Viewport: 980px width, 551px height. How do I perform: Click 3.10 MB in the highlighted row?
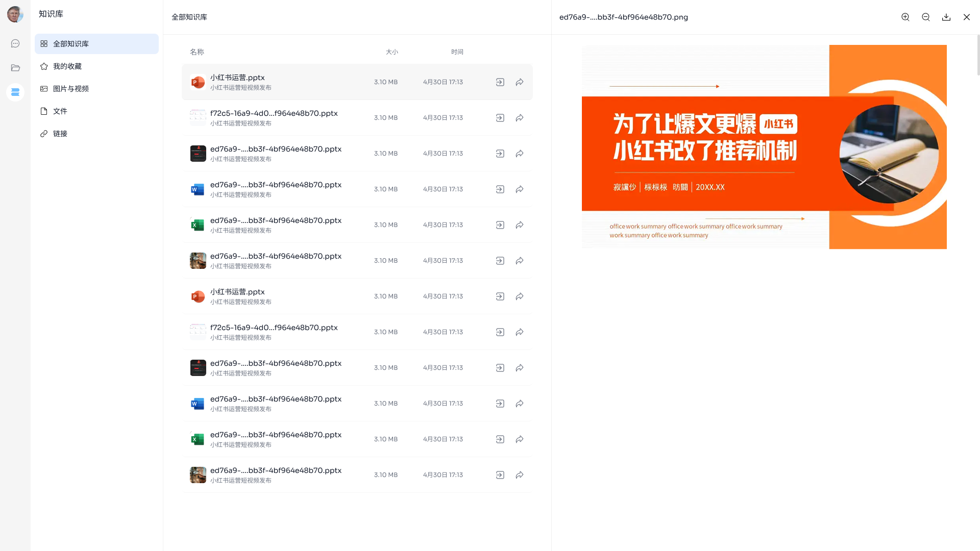[385, 82]
